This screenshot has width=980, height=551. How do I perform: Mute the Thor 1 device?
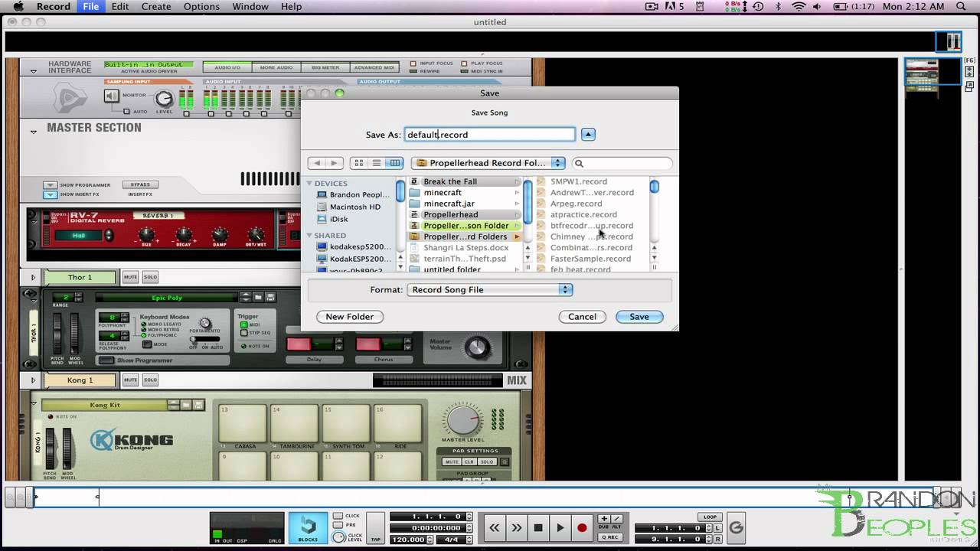130,277
